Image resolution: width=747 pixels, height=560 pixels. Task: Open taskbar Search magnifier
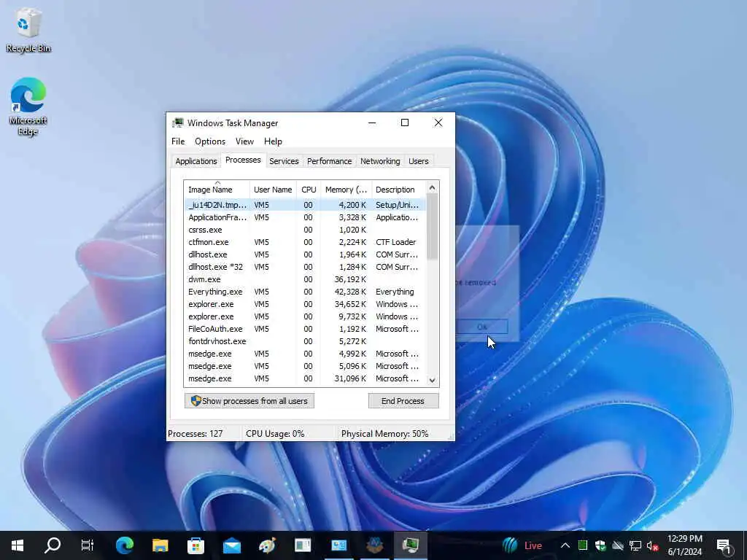[x=53, y=545]
